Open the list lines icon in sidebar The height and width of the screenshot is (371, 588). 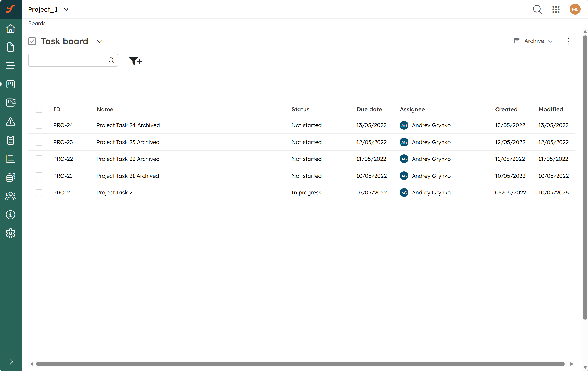pos(10,66)
